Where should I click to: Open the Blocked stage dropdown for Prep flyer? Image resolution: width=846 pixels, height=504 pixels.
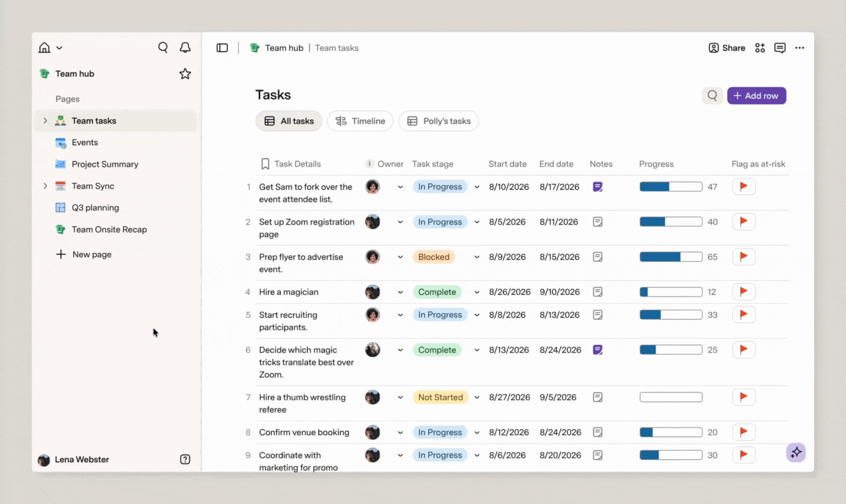(477, 257)
